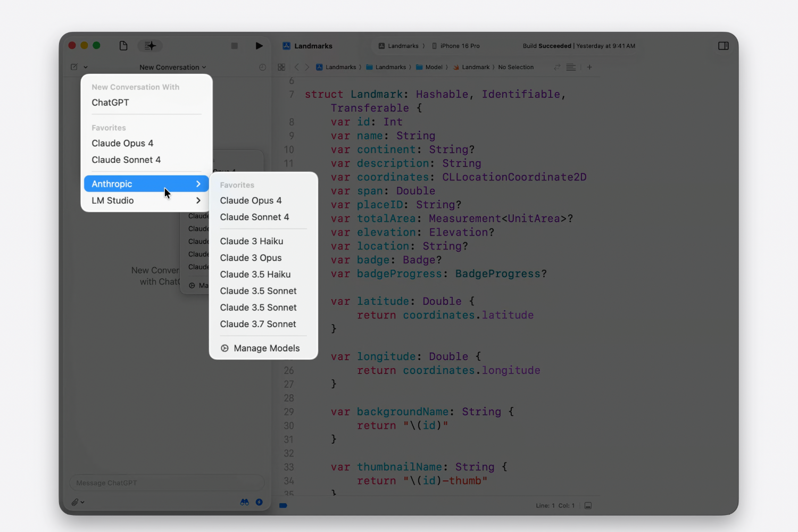Click the 'var coordinates: CLLocationCoordinate2D' code line
This screenshot has height=532, width=798.
pyautogui.click(x=459, y=177)
